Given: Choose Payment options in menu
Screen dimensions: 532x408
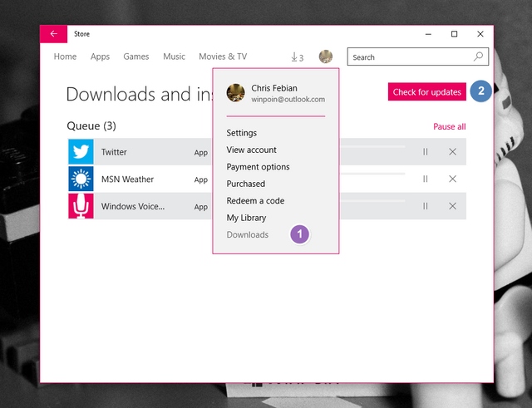Looking at the screenshot, I should 258,167.
